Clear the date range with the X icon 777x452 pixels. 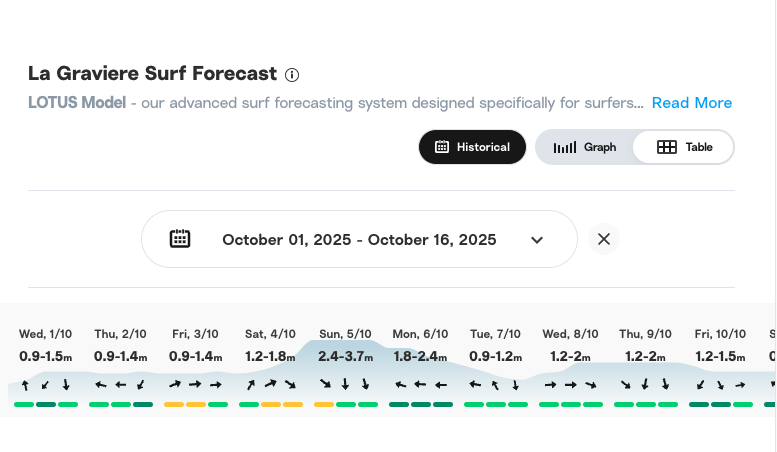603,239
